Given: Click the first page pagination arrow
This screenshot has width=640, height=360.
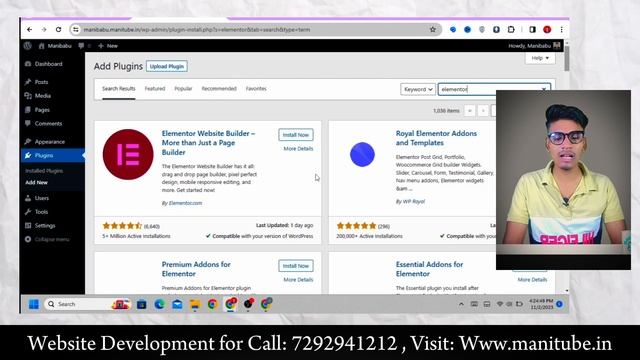Looking at the screenshot, I should click(x=470, y=111).
